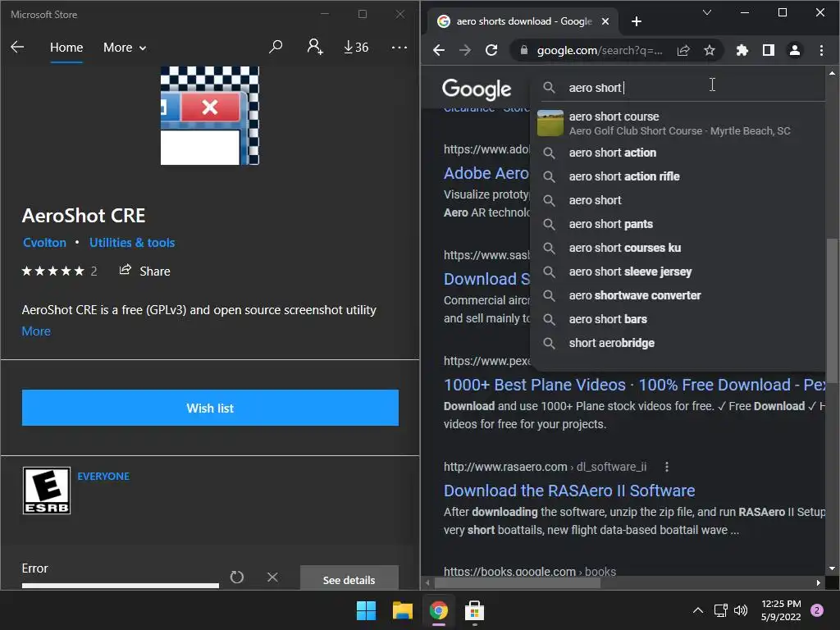Go back in Microsoft Store window
840x630 pixels.
pos(17,47)
